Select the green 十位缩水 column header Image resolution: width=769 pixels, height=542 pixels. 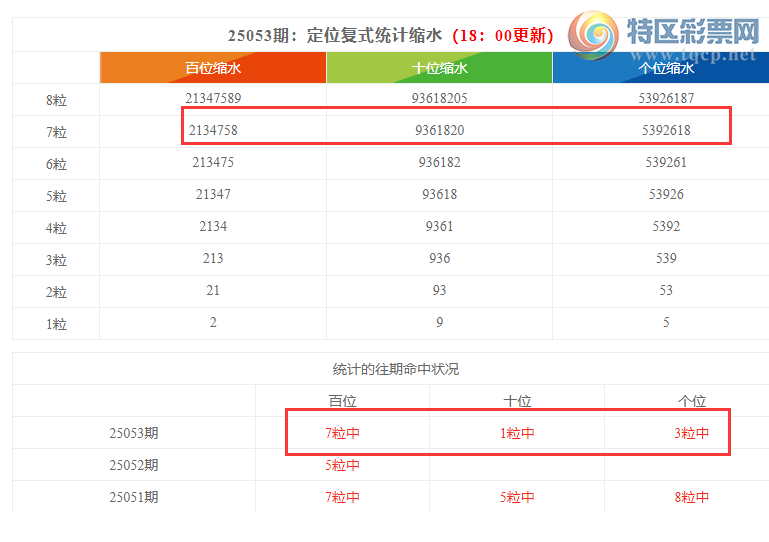pos(439,68)
